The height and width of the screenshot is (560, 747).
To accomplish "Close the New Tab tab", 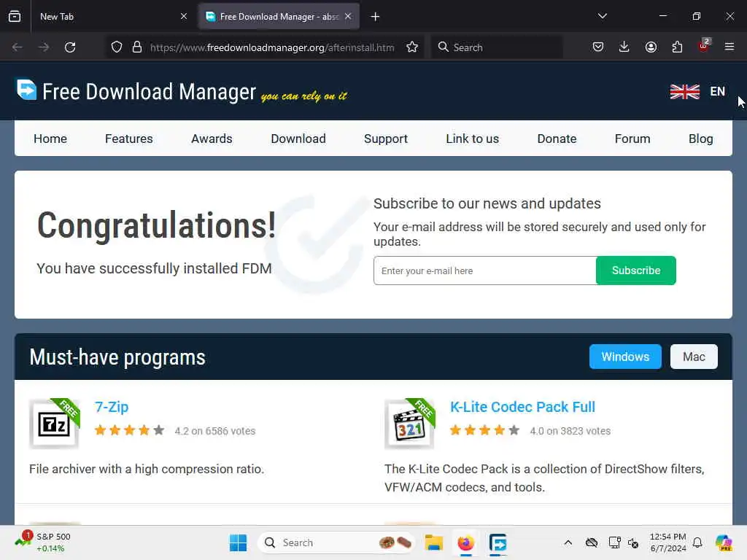I will pyautogui.click(x=184, y=17).
